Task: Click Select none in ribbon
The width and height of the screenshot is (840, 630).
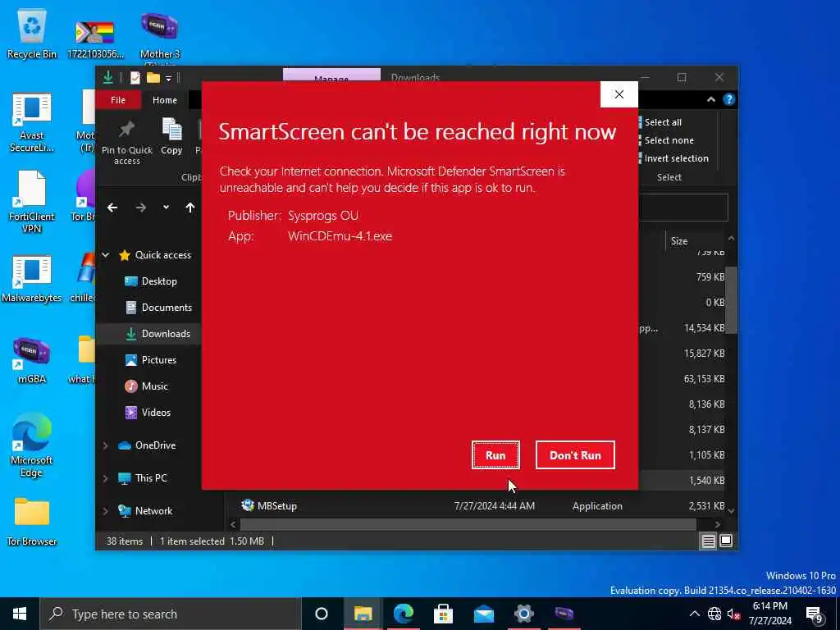Action: click(669, 140)
